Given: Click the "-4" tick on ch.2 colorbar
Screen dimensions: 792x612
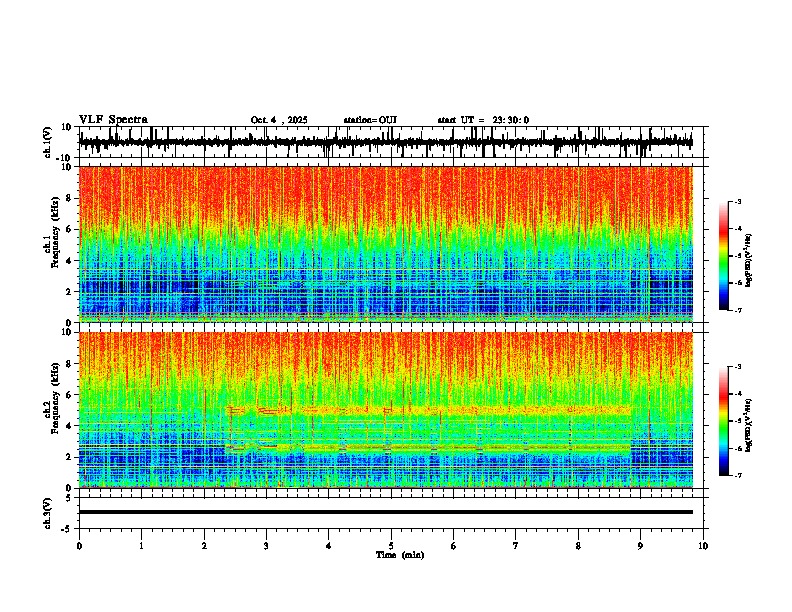Looking at the screenshot, I should 737,393.
